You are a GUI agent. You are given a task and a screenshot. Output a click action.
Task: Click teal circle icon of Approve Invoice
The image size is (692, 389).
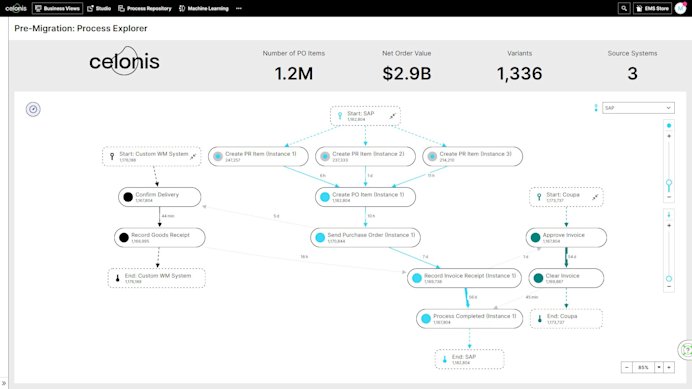click(535, 238)
